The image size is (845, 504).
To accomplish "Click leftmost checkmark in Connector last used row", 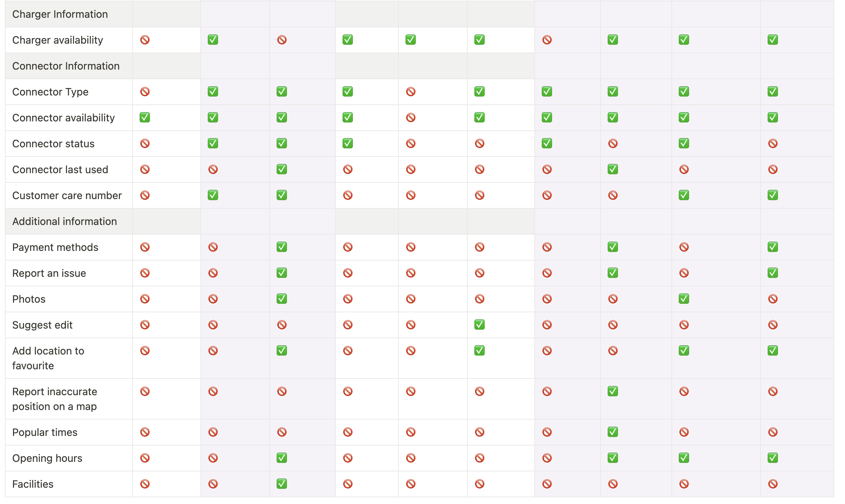I will pos(281,169).
